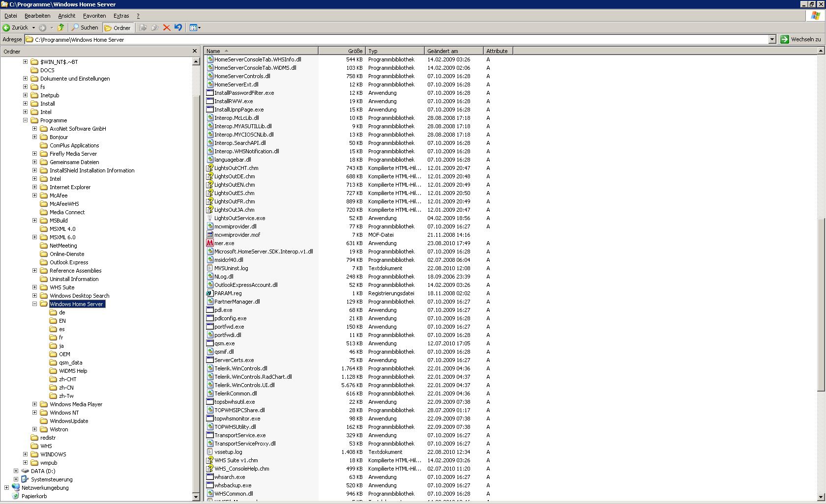Open the Bearbeiten menu
Screen dimensions: 826x504
(x=37, y=16)
